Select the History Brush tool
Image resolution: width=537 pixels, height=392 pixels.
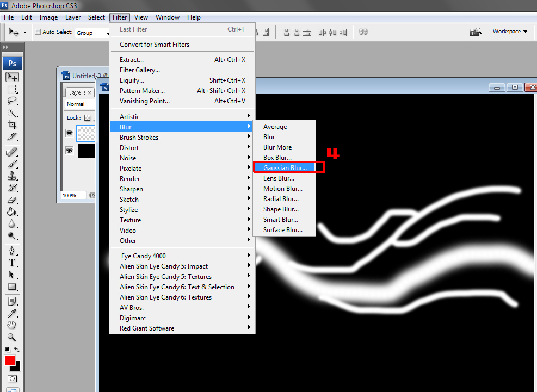[12, 188]
